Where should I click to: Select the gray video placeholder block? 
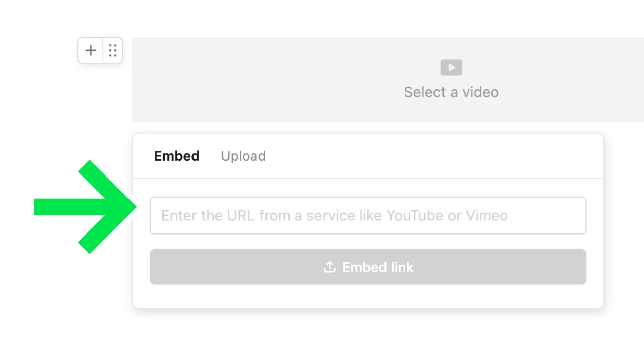(x=302, y=79)
